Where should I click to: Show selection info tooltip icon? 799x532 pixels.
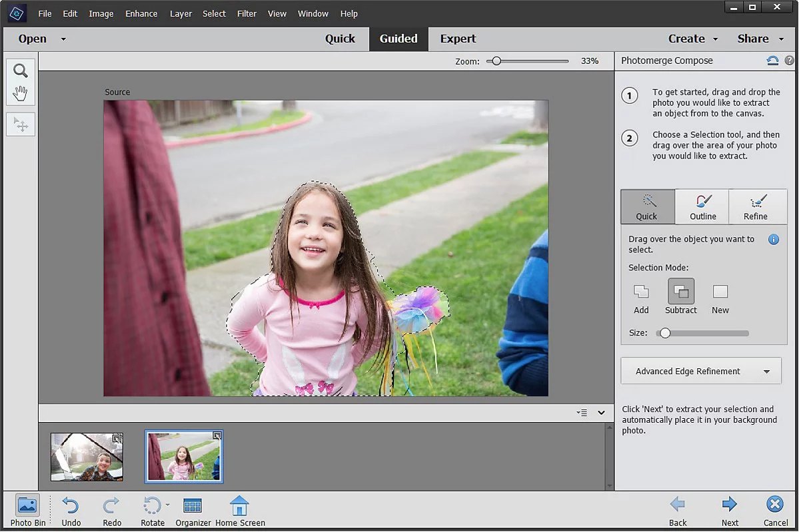point(774,239)
